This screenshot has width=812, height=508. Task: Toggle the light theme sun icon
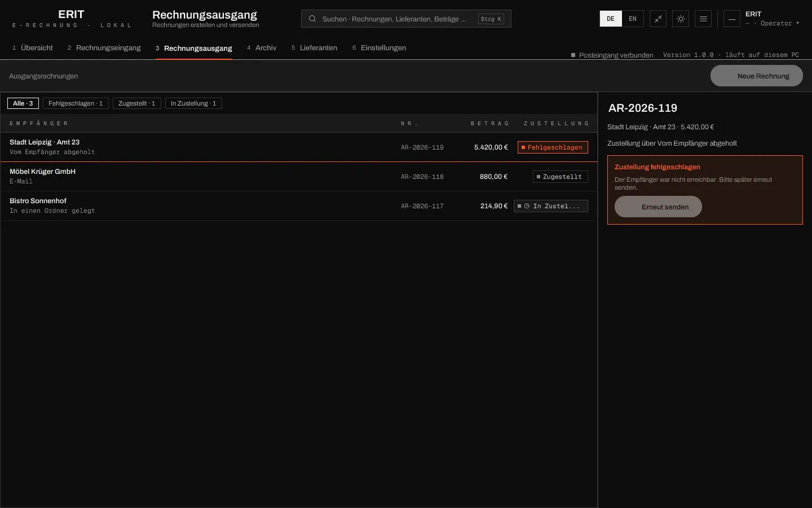[681, 19]
